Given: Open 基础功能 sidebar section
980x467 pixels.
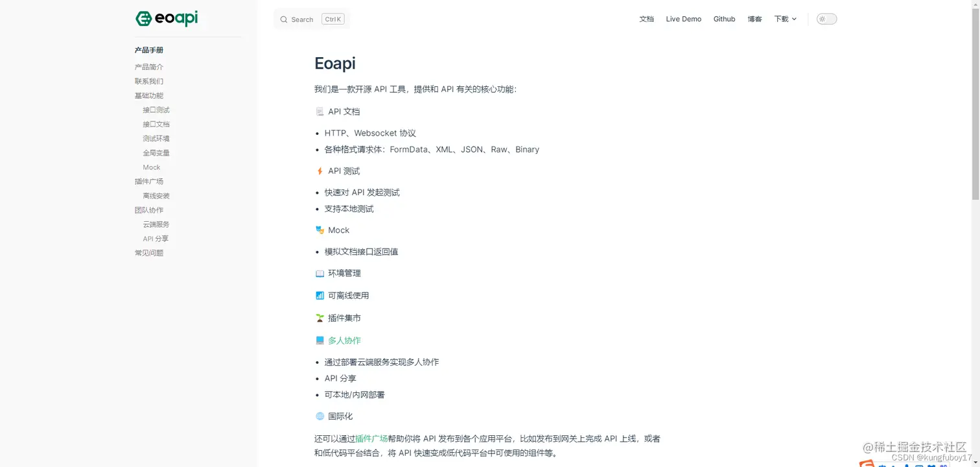Looking at the screenshot, I should [x=149, y=95].
